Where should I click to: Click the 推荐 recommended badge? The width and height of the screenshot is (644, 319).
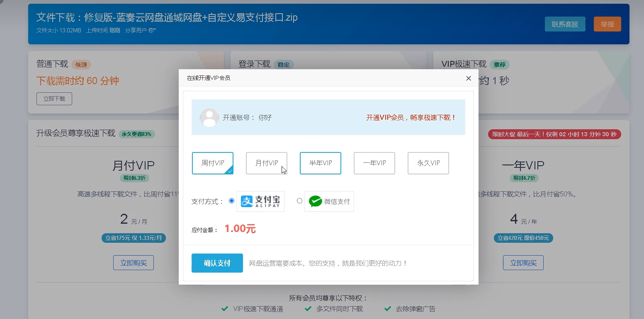(x=500, y=65)
